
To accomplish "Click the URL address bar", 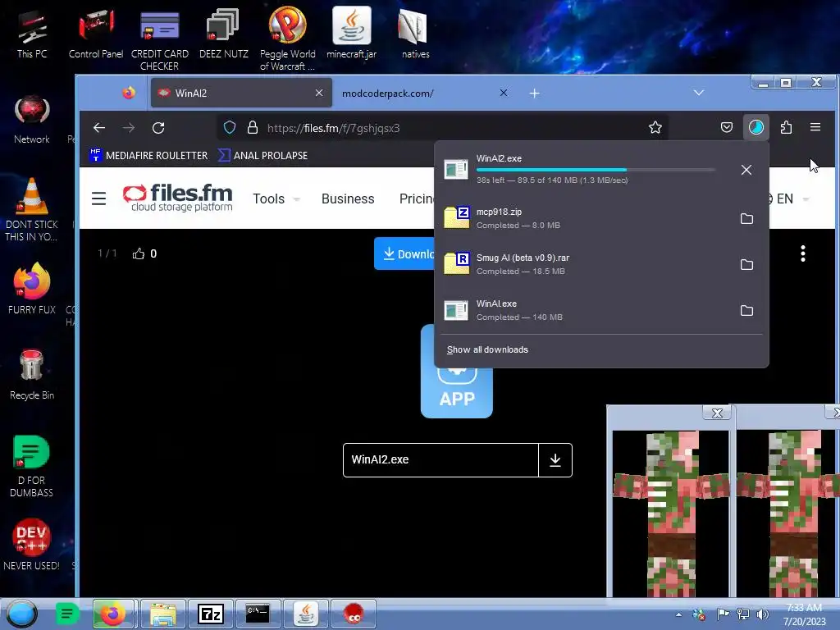I will (x=442, y=128).
